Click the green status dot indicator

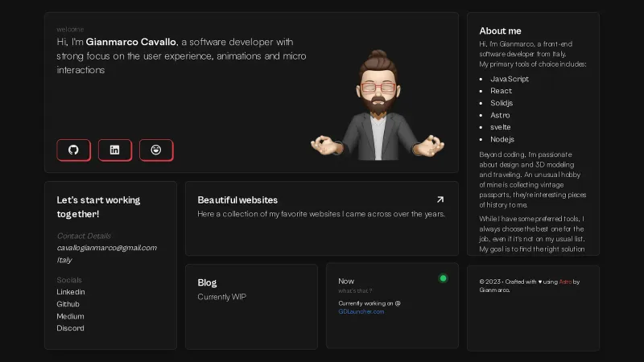click(x=443, y=278)
